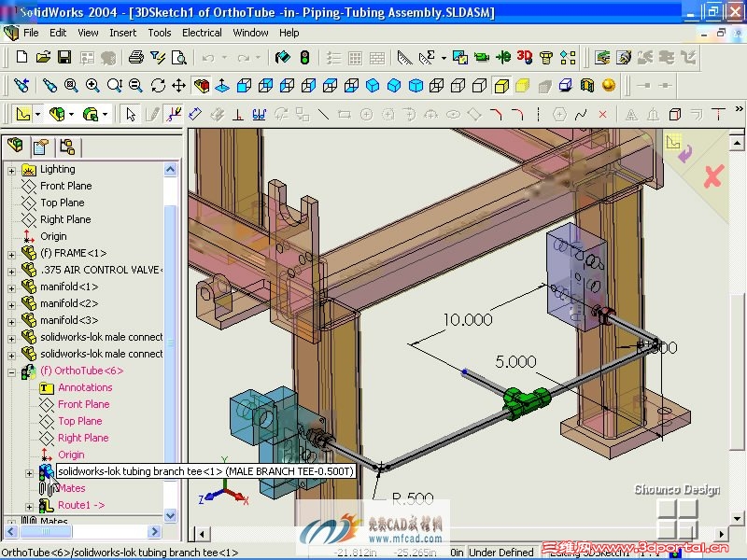The height and width of the screenshot is (560, 747).
Task: Click the gold RealView sphere icon
Action: click(609, 85)
